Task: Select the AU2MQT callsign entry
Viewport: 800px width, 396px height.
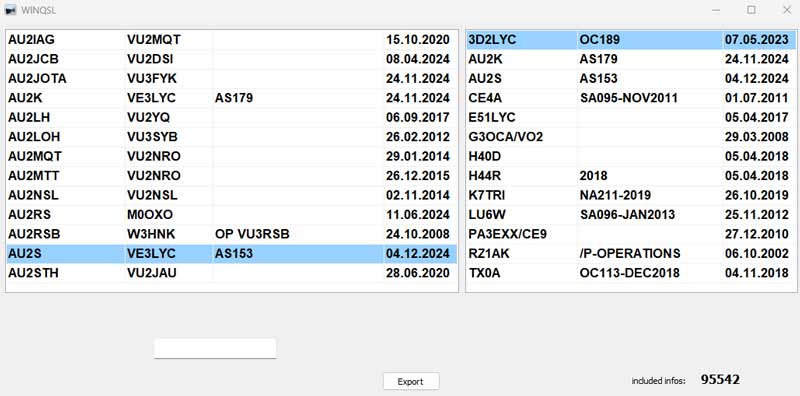Action: coord(34,156)
